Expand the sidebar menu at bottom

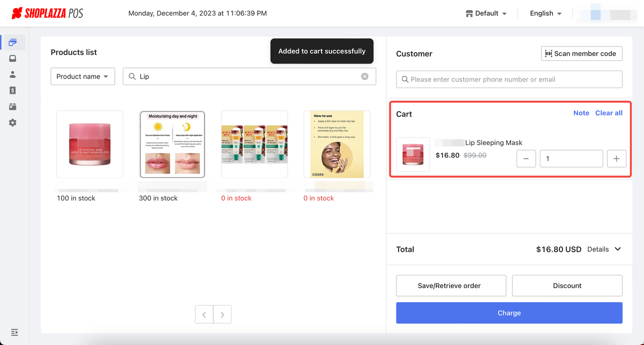pyautogui.click(x=14, y=332)
